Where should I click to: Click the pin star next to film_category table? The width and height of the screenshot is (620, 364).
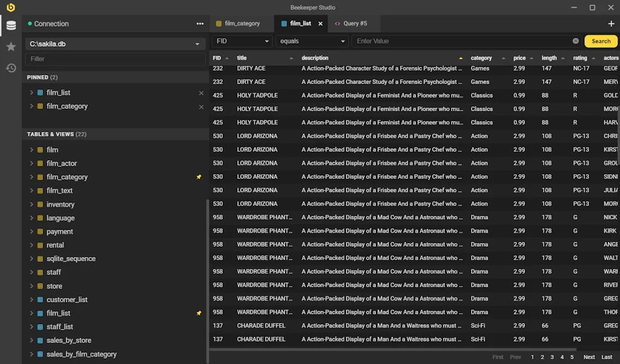199,177
